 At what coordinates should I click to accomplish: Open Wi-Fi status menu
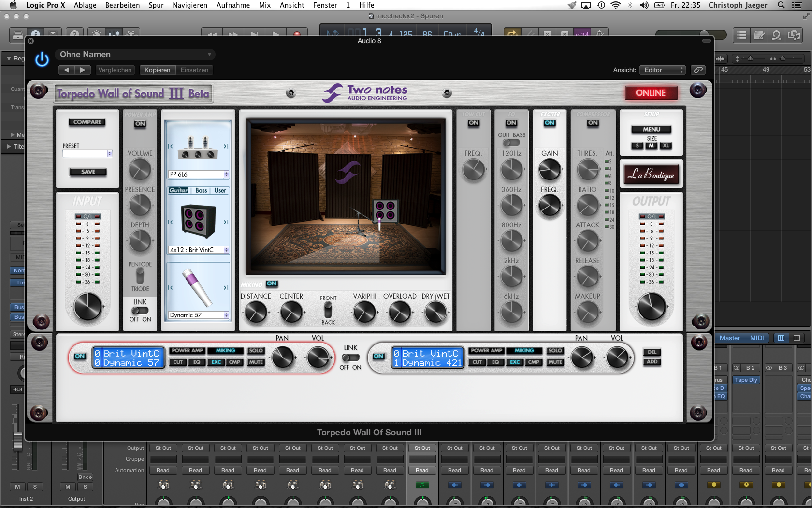pos(615,5)
